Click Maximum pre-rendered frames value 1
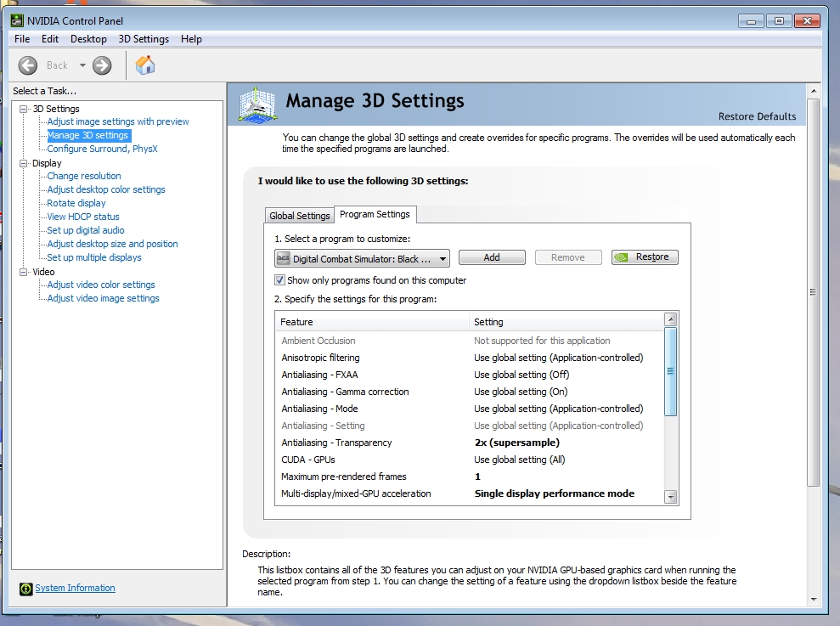Screen dimensions: 840x626 point(477,477)
